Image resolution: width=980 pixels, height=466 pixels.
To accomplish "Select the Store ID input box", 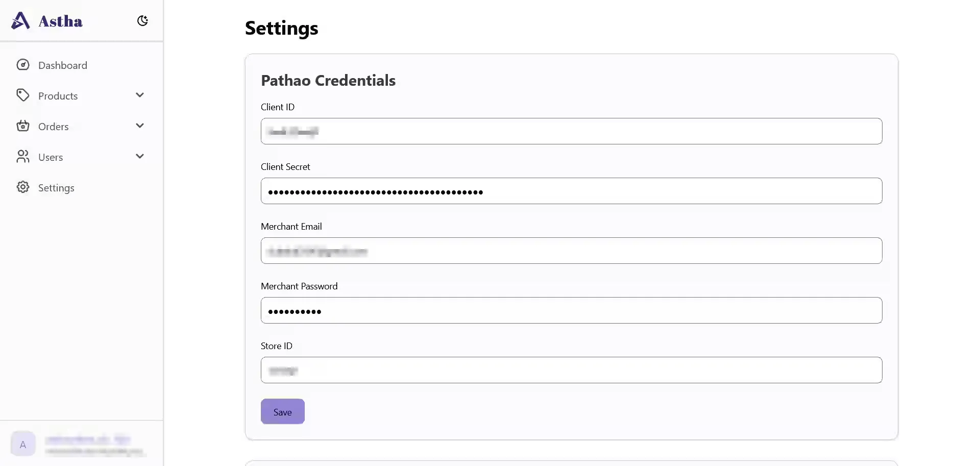I will [x=571, y=370].
